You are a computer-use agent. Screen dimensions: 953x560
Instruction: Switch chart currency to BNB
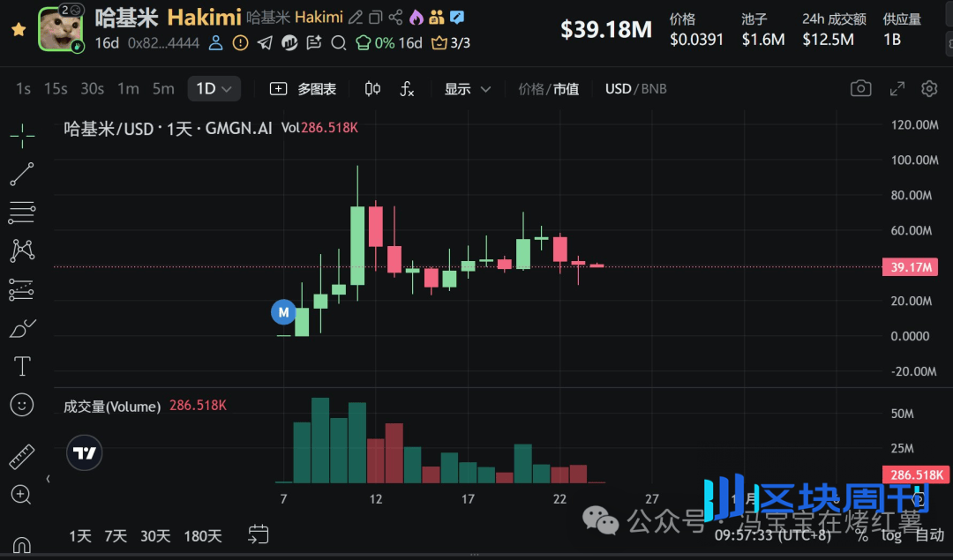coord(654,89)
